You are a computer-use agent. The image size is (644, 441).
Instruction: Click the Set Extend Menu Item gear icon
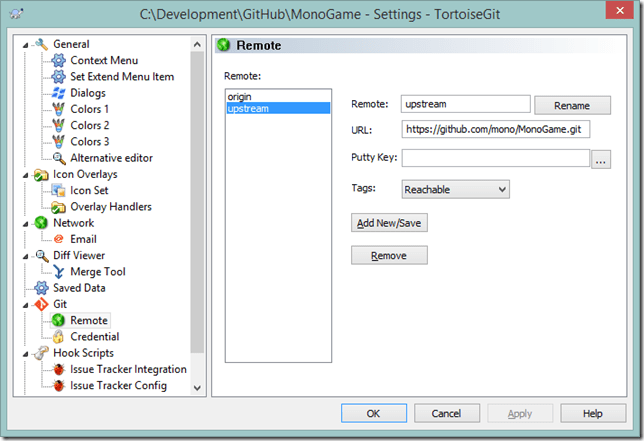[x=59, y=77]
